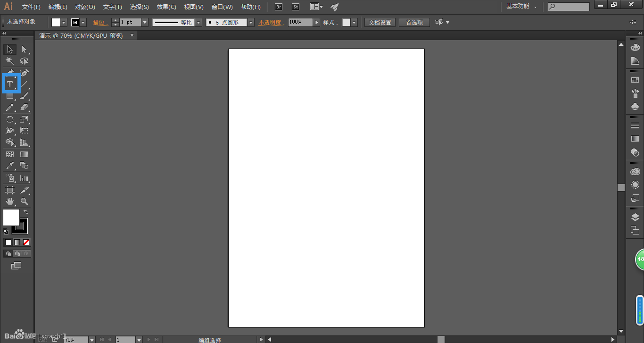Select the Paintbrush tool

tap(24, 96)
